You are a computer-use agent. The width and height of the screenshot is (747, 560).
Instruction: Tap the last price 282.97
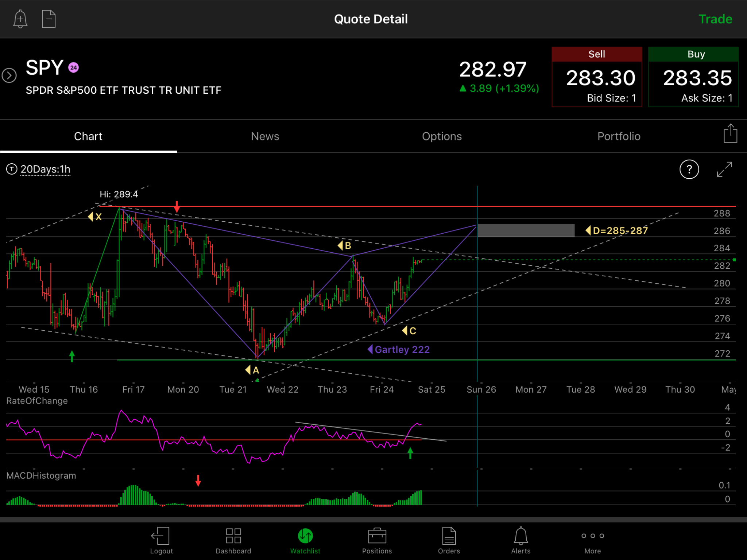click(493, 69)
